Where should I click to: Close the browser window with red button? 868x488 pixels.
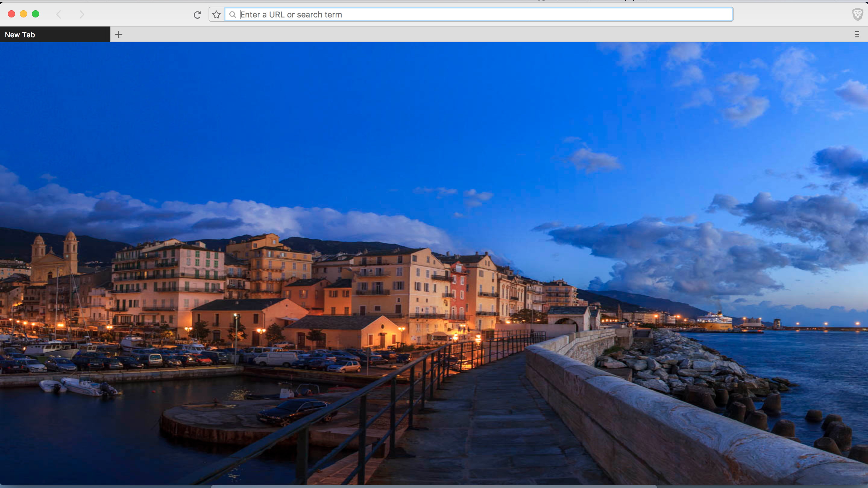[11, 14]
